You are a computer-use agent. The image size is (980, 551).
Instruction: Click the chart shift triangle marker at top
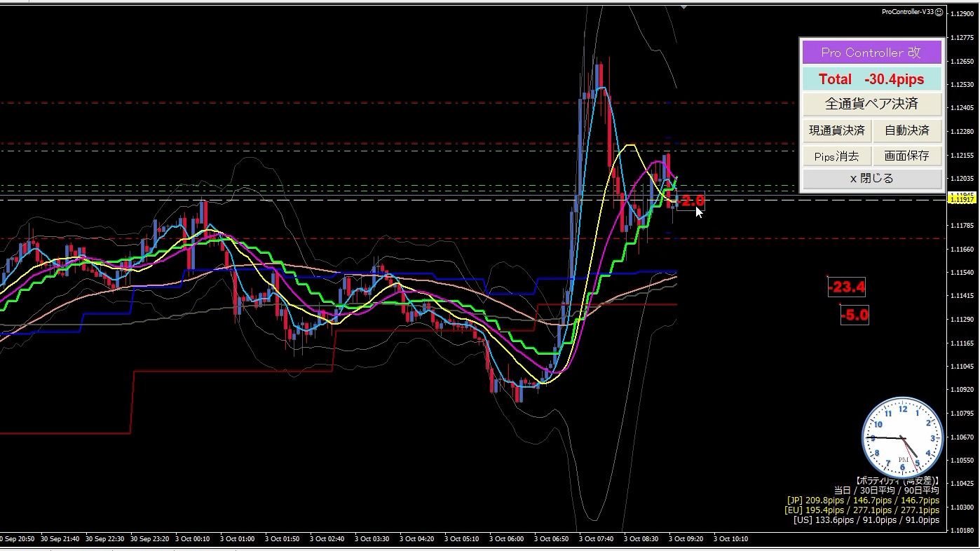click(x=683, y=6)
